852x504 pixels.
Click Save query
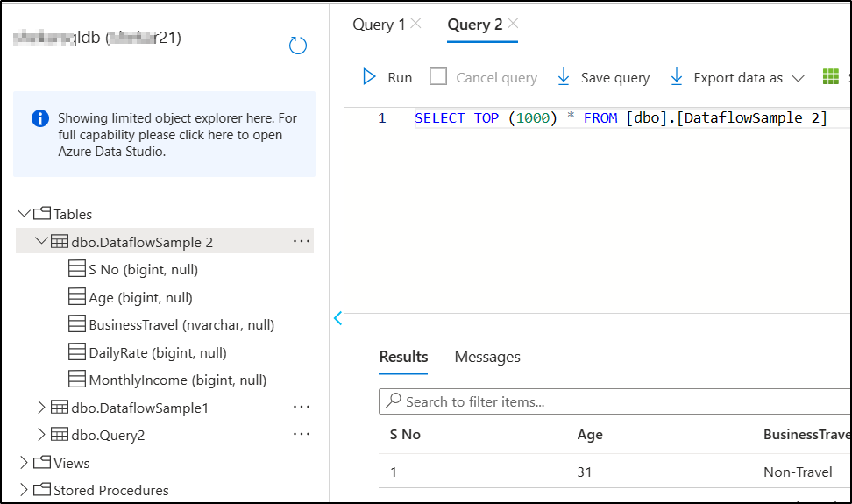604,77
